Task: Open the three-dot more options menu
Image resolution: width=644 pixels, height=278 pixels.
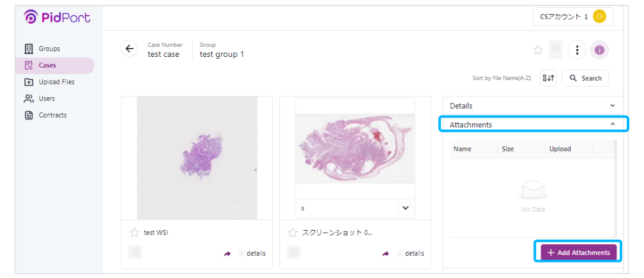Action: click(577, 50)
